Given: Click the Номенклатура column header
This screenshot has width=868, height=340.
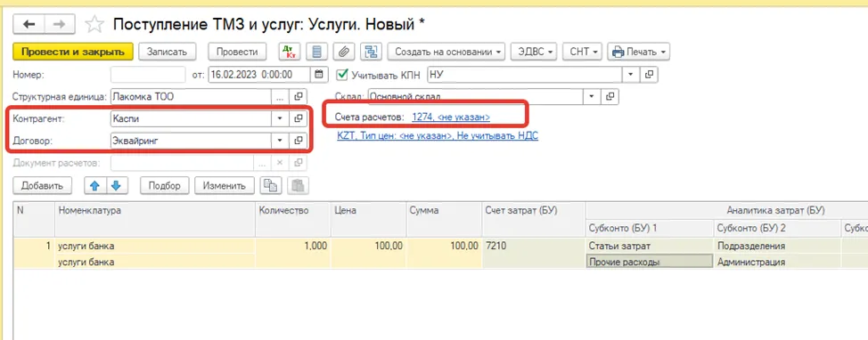Looking at the screenshot, I should (155, 219).
